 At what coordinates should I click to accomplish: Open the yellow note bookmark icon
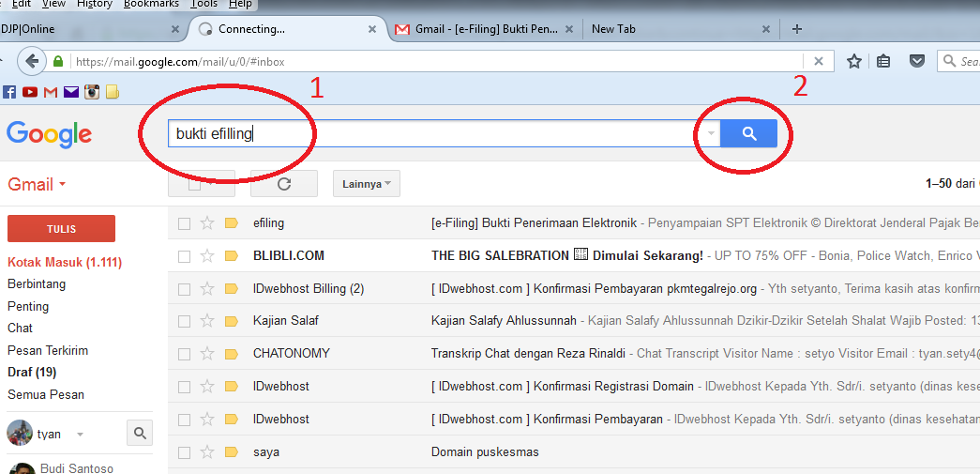(x=112, y=92)
